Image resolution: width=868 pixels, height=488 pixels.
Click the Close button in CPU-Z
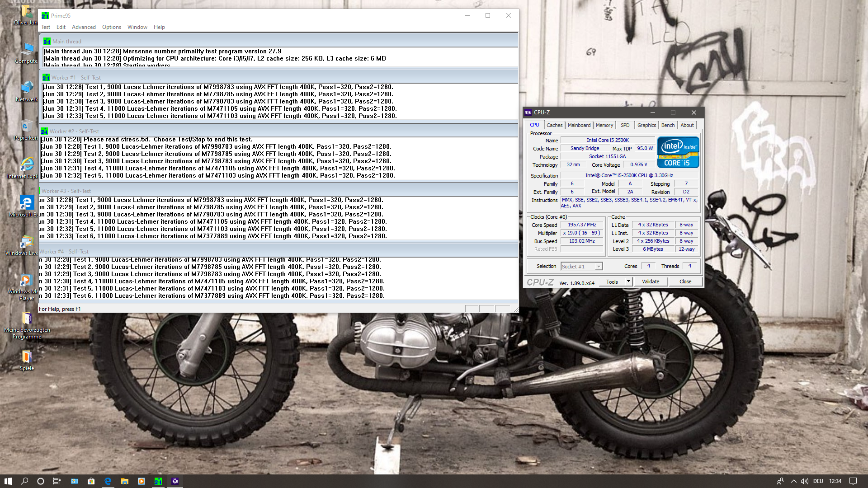tap(685, 282)
